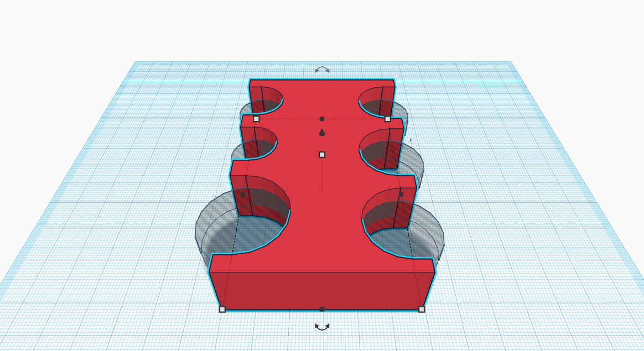The width and height of the screenshot is (644, 351).
Task: Click the black midpoint handle on back edge
Action: [x=322, y=119]
